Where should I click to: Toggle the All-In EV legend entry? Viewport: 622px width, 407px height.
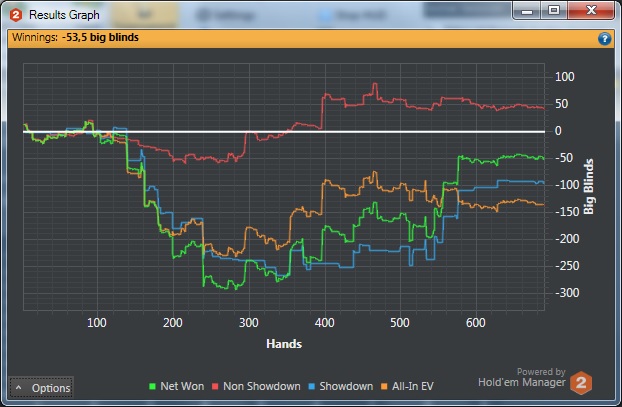407,386
